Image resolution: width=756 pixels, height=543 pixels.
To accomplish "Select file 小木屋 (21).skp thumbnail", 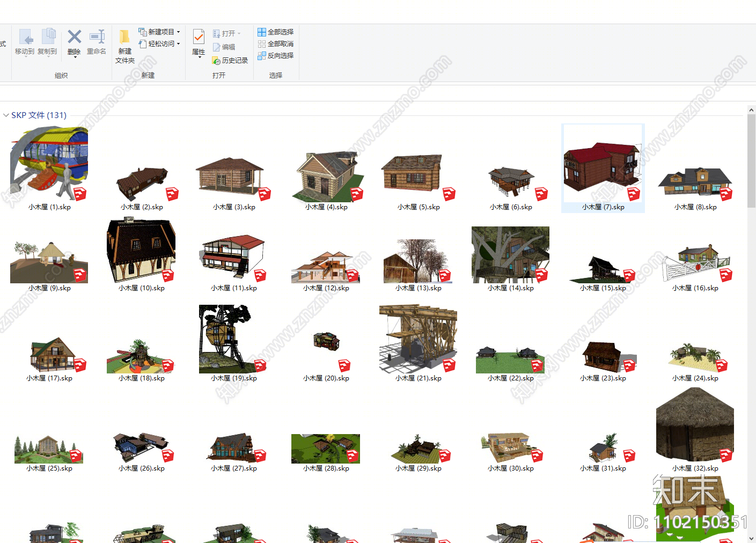I will tap(418, 339).
